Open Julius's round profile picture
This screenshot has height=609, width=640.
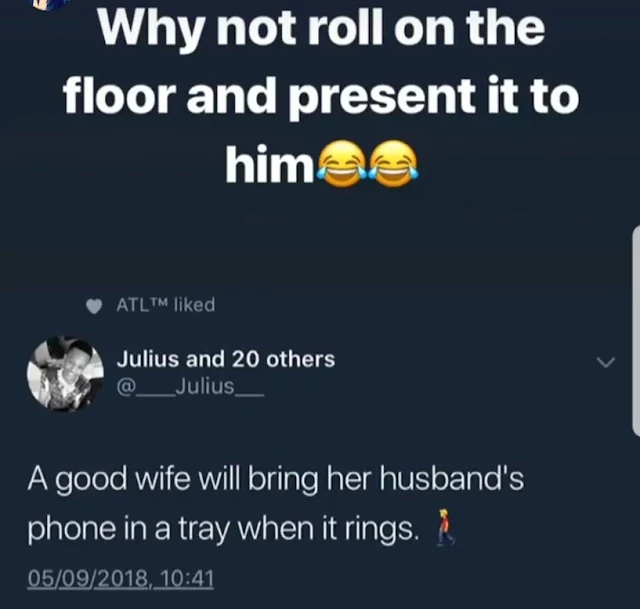pyautogui.click(x=65, y=373)
